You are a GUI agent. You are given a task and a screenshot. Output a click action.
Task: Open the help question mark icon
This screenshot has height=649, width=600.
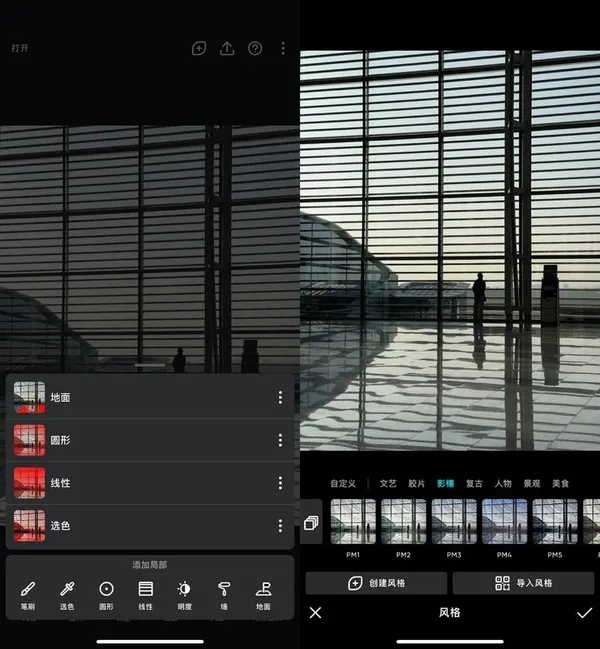coord(255,48)
